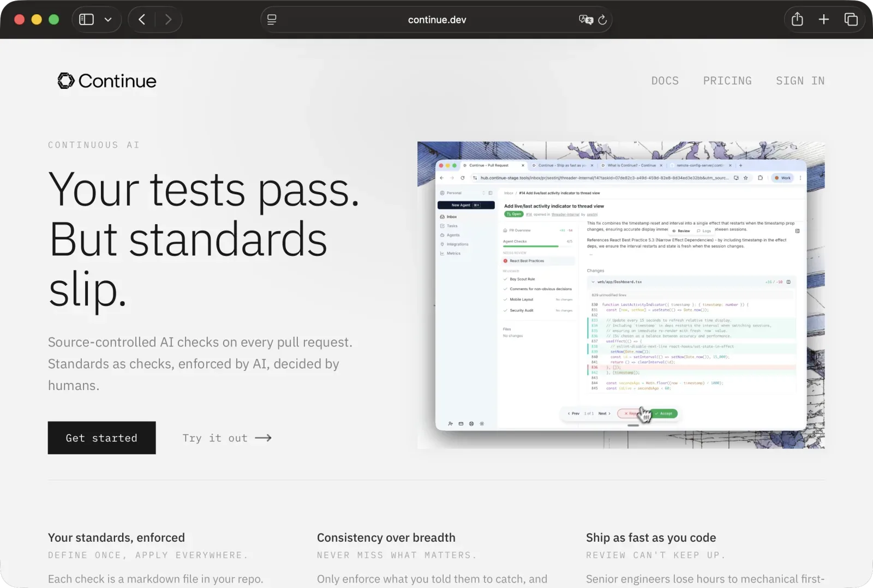Open a new tab with the plus icon
The image size is (873, 588).
[x=824, y=20]
